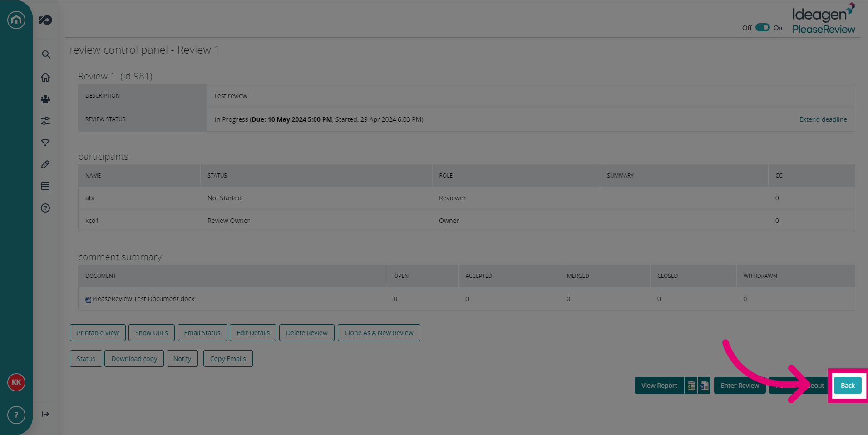
Task: Select participant name abi
Action: [90, 198]
